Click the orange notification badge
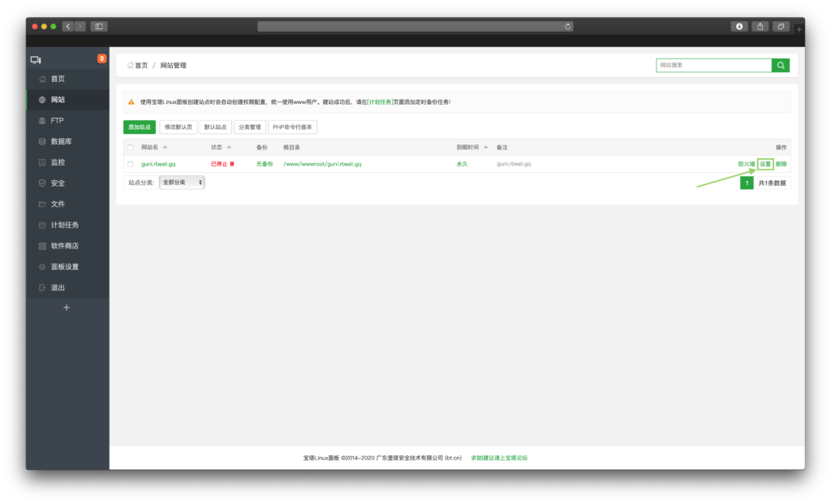The height and width of the screenshot is (504, 831). coord(101,58)
